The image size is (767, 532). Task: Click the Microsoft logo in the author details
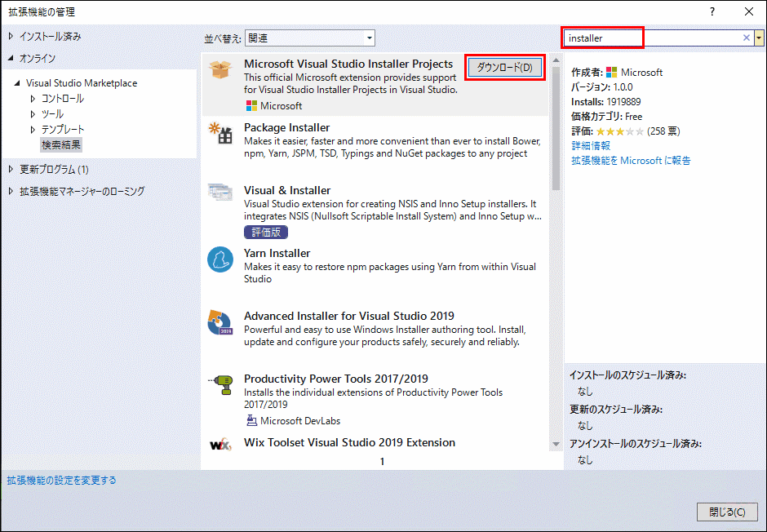[611, 73]
